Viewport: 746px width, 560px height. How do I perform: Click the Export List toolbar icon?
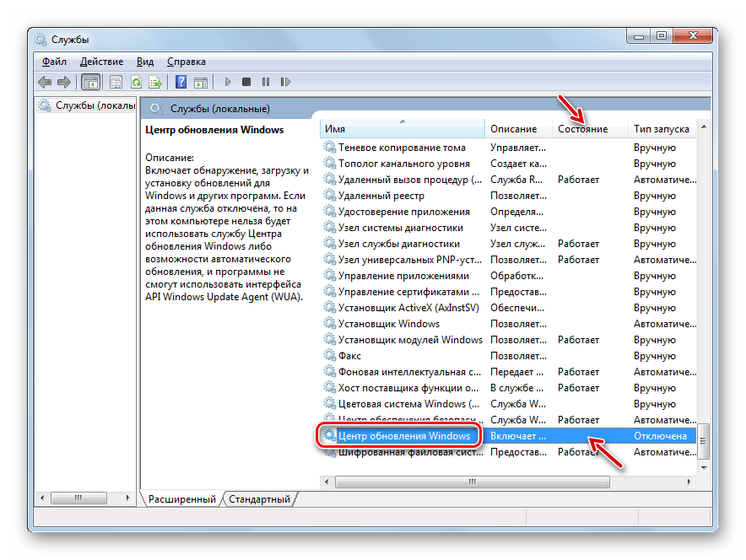(155, 82)
